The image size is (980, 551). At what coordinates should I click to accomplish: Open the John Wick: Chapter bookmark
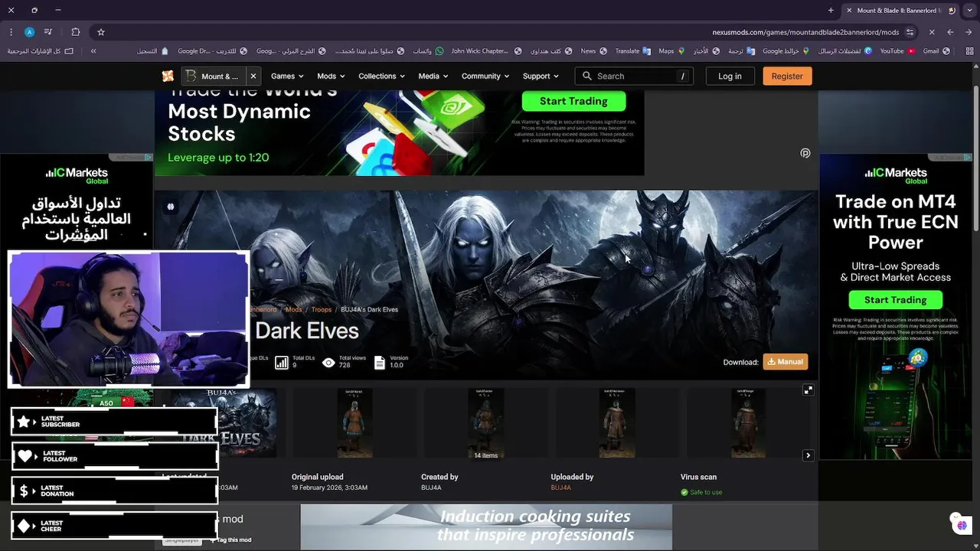click(x=485, y=51)
